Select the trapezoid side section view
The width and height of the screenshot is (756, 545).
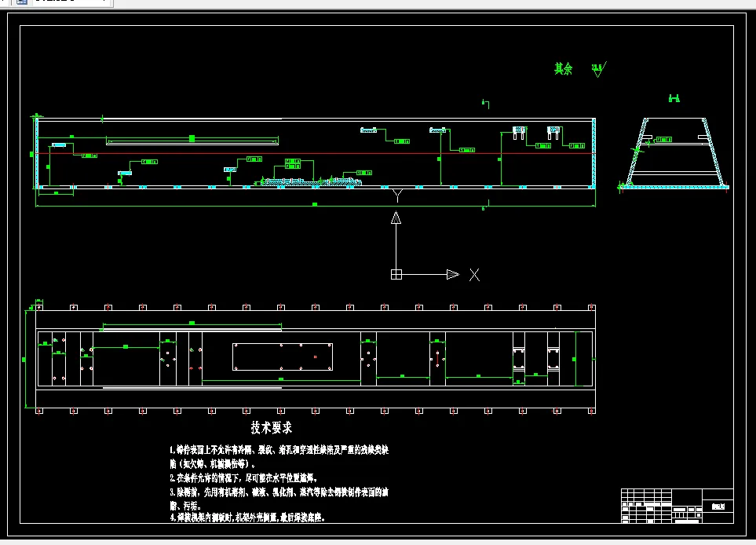point(674,153)
